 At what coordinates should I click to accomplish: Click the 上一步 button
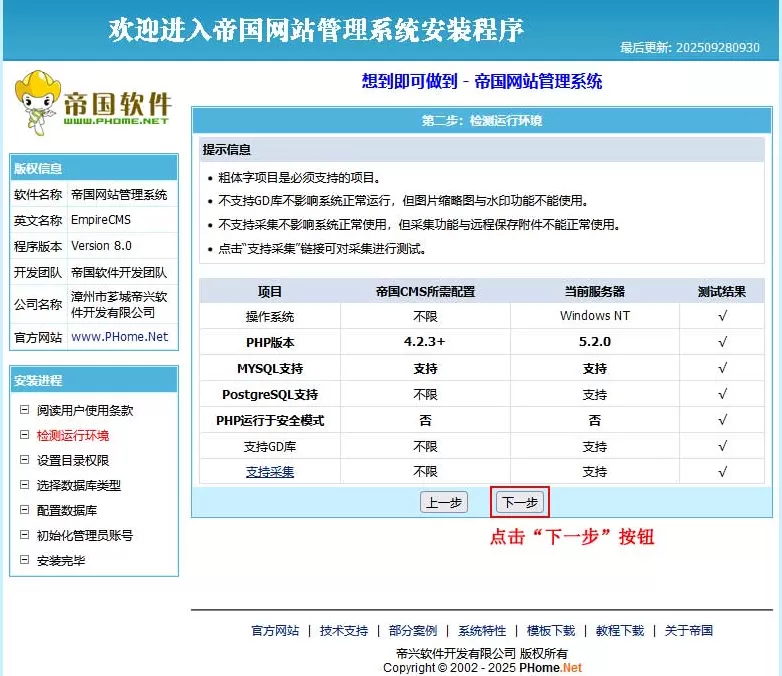444,502
